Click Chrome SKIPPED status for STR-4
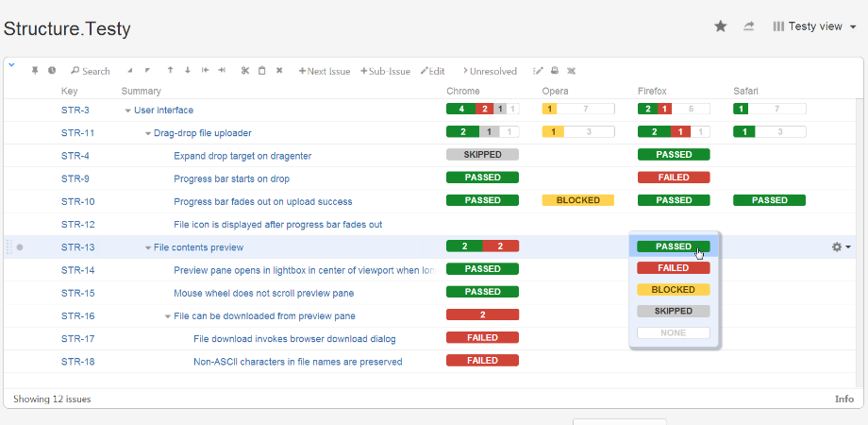 (483, 155)
